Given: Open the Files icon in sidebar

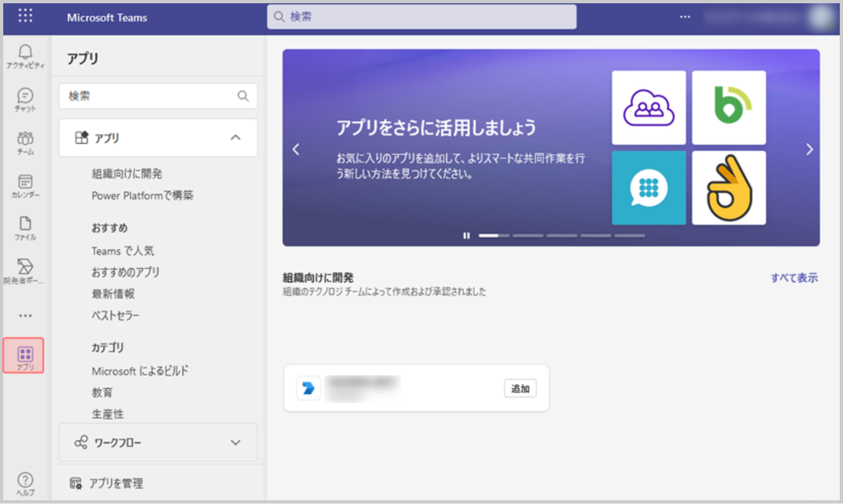Looking at the screenshot, I should click(x=25, y=227).
